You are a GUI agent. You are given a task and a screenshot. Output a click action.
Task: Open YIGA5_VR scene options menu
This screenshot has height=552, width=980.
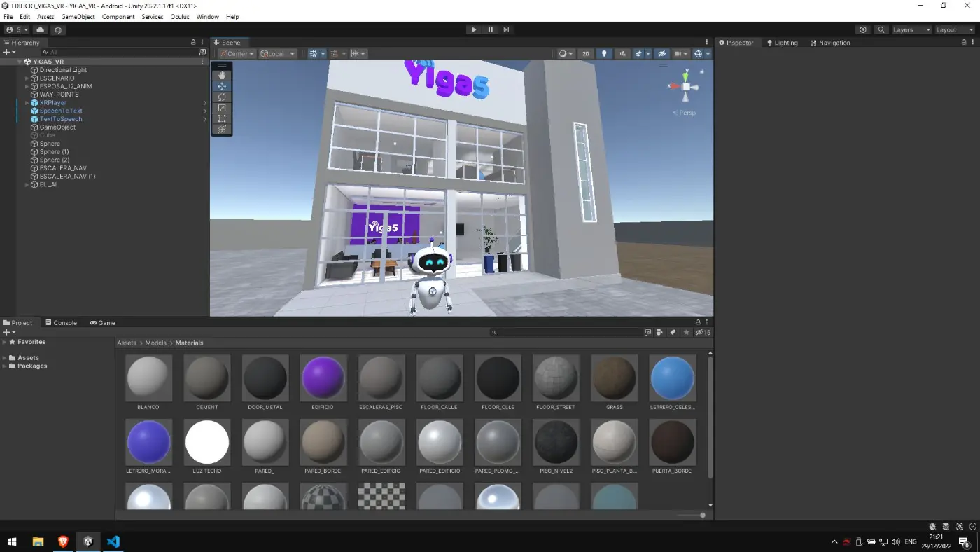pyautogui.click(x=203, y=62)
